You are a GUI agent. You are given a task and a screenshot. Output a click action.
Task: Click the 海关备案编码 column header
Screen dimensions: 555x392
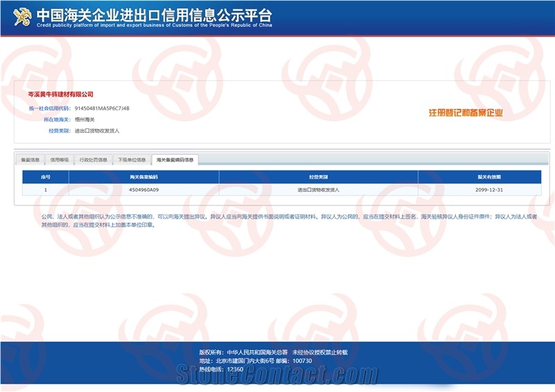[x=144, y=177]
